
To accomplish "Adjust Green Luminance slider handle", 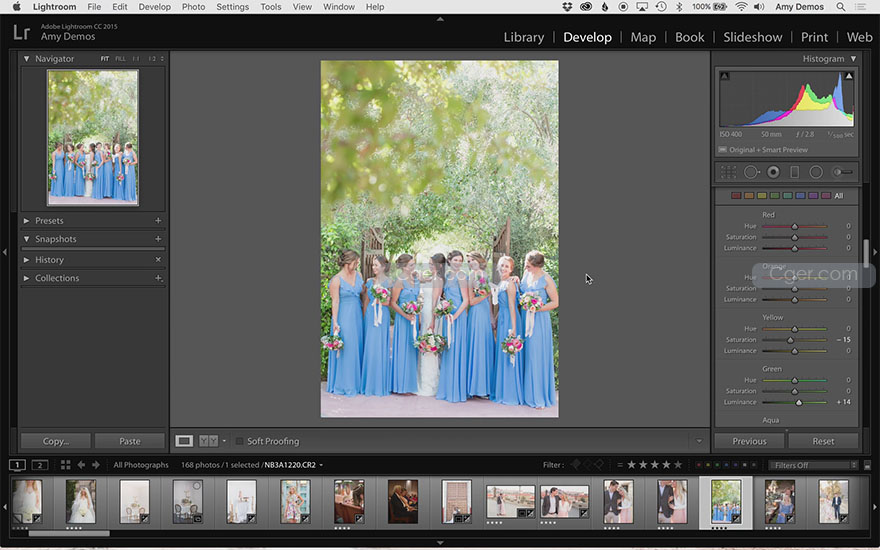I will point(799,402).
